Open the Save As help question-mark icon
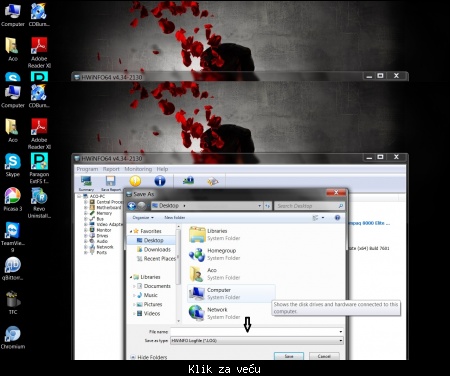Image resolution: width=450 pixels, height=376 pixels. 337,218
